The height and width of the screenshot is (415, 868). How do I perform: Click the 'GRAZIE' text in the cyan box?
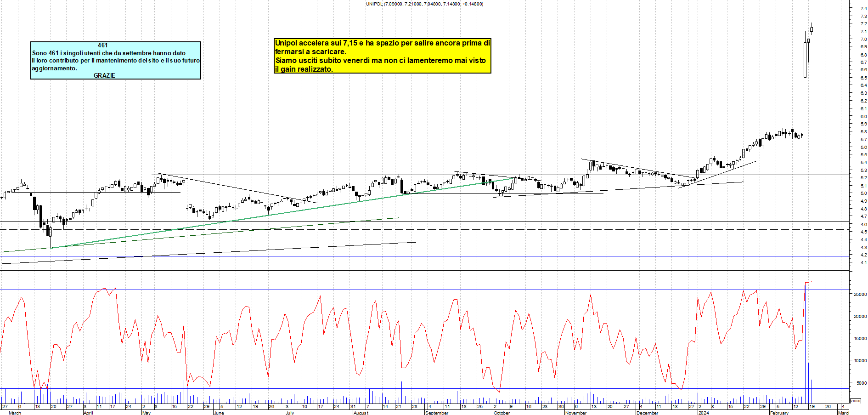pos(104,75)
